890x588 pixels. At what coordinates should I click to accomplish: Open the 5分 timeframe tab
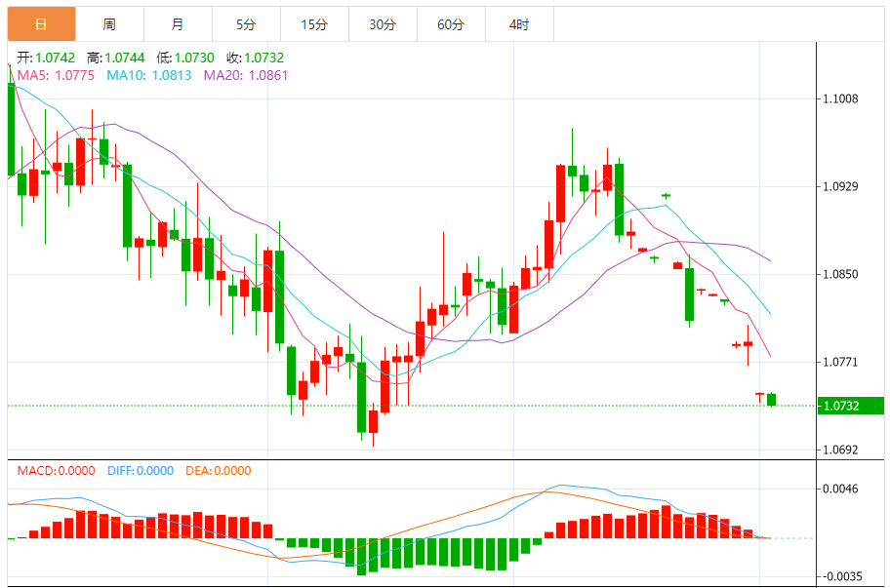(246, 24)
